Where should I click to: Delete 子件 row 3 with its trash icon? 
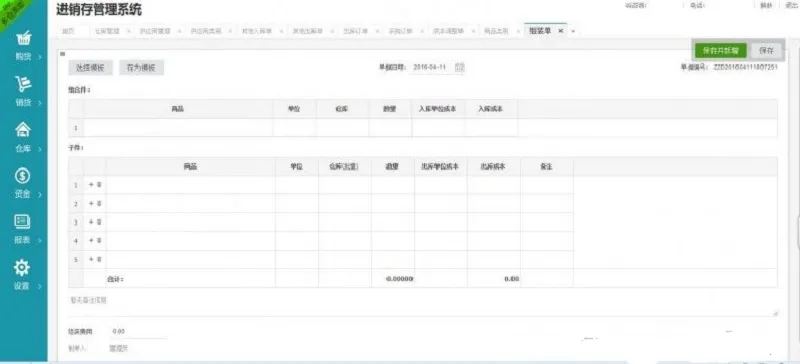coord(99,222)
